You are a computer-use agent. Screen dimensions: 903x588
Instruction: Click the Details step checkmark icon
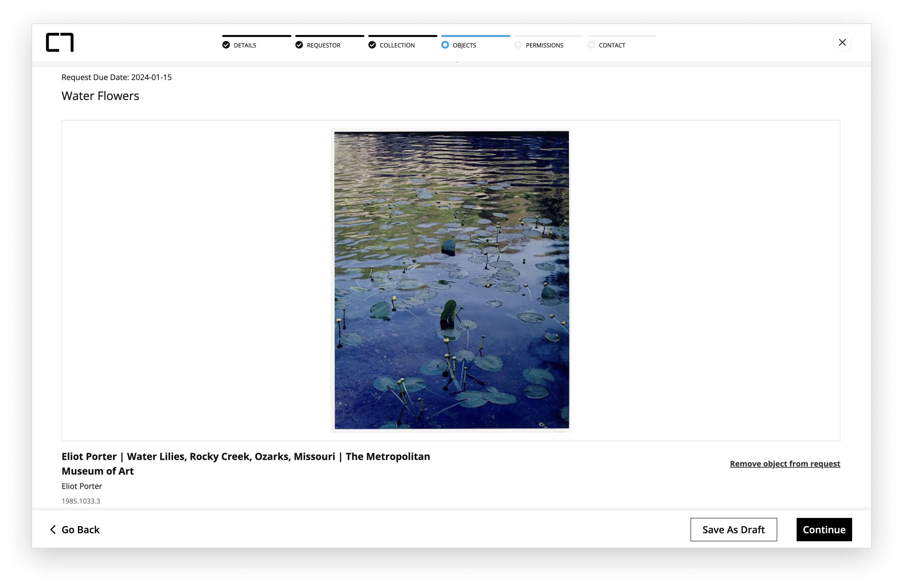(226, 45)
